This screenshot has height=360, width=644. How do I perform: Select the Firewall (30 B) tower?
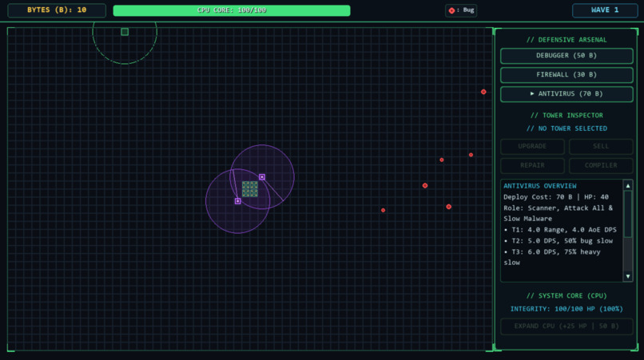point(566,75)
